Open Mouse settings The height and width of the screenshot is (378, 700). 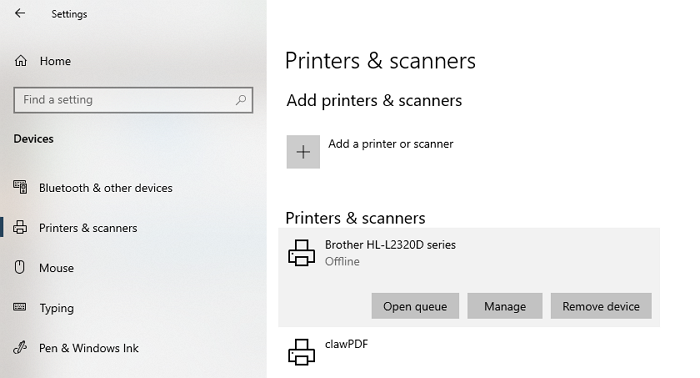(56, 268)
